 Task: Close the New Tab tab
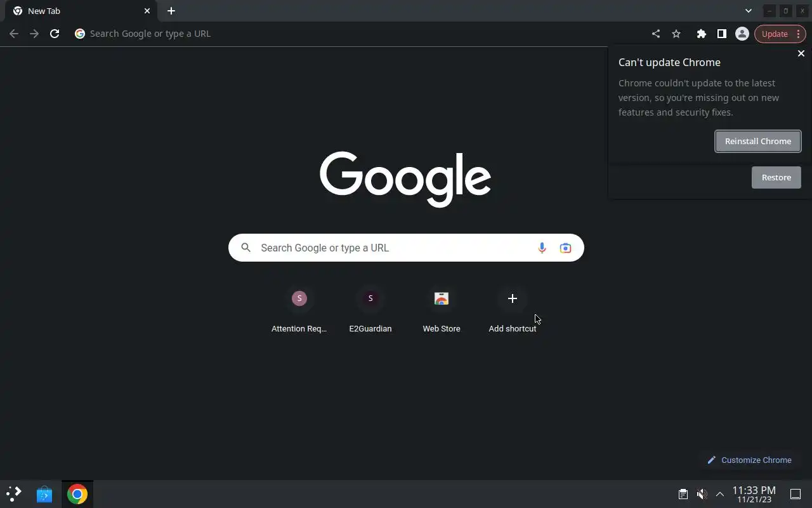(147, 11)
